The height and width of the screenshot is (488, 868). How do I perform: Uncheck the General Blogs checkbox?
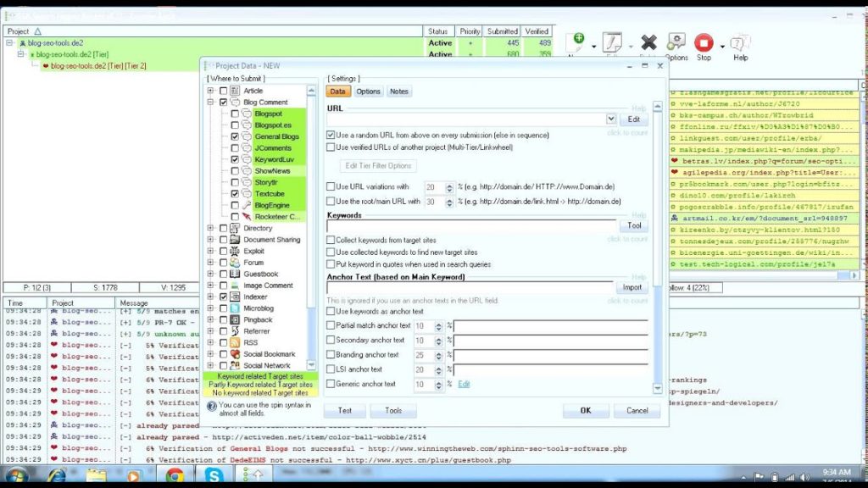pyautogui.click(x=235, y=136)
